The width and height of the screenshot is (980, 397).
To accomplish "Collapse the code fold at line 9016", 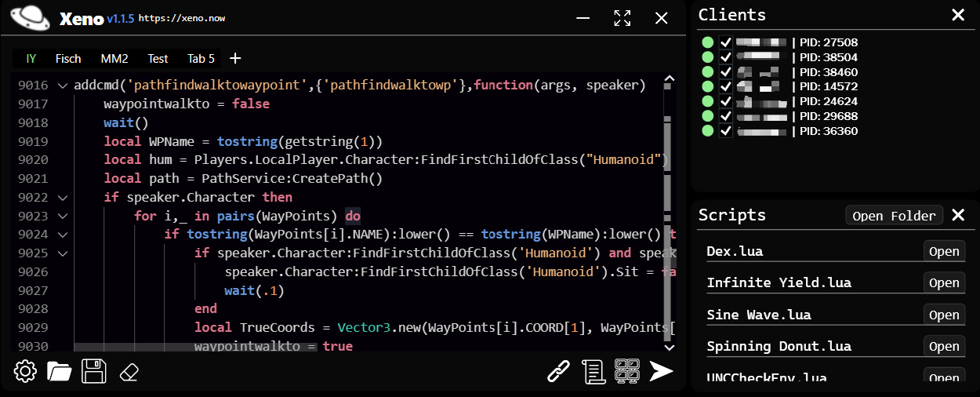I will click(x=63, y=86).
